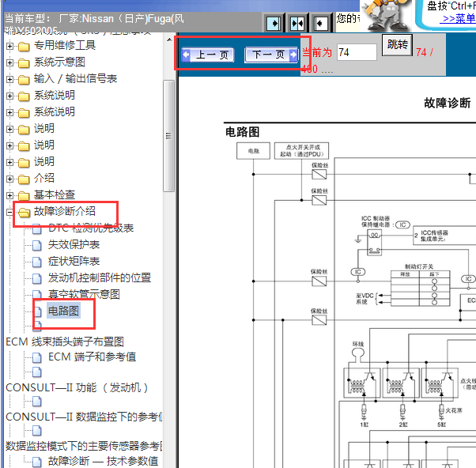The height and width of the screenshot is (468, 476).
Task: Click the 火花塞 label in diagram
Action: click(x=454, y=410)
